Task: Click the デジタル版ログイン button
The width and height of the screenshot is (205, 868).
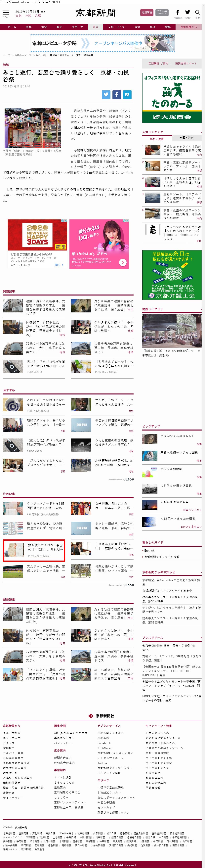Action: [162, 13]
